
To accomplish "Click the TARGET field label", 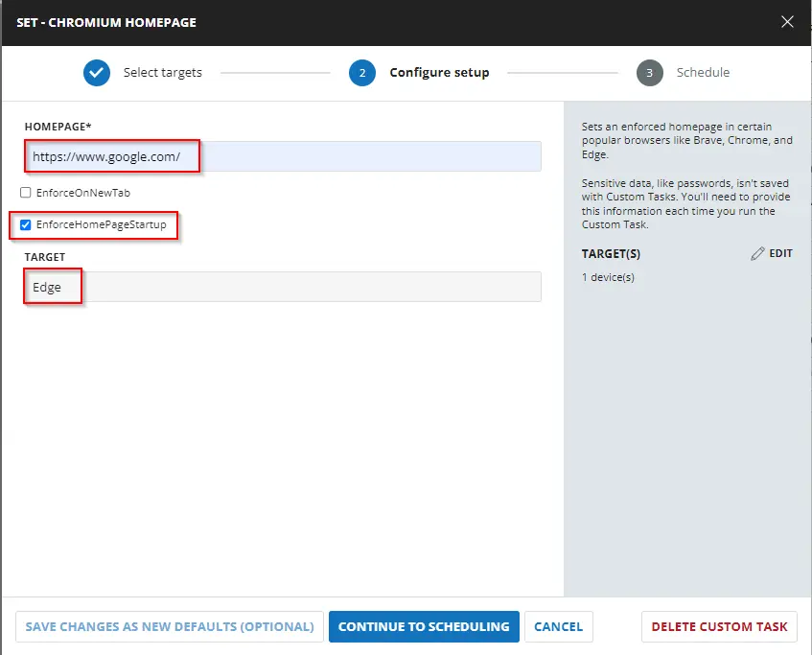I will tap(44, 257).
